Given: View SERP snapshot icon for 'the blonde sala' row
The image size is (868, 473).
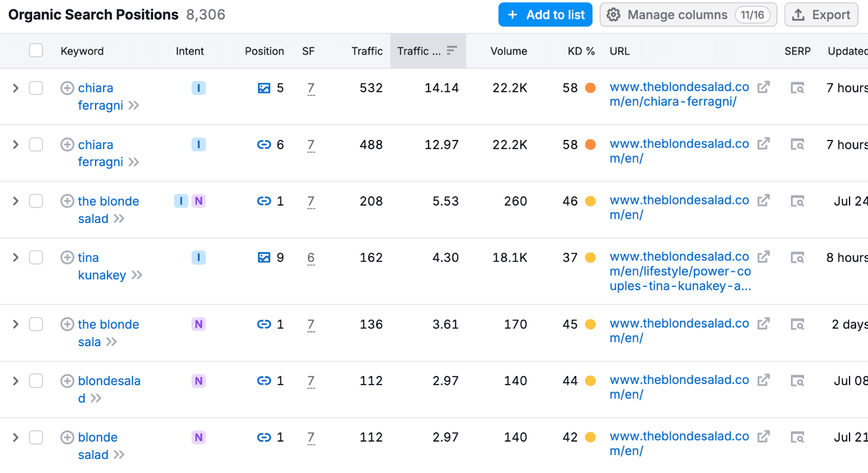Looking at the screenshot, I should point(797,324).
